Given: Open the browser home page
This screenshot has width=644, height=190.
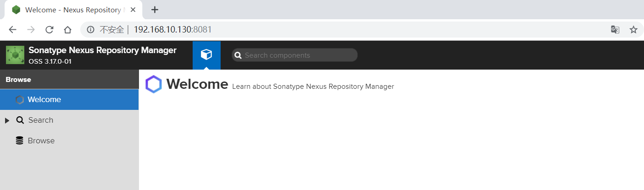Looking at the screenshot, I should click(67, 30).
